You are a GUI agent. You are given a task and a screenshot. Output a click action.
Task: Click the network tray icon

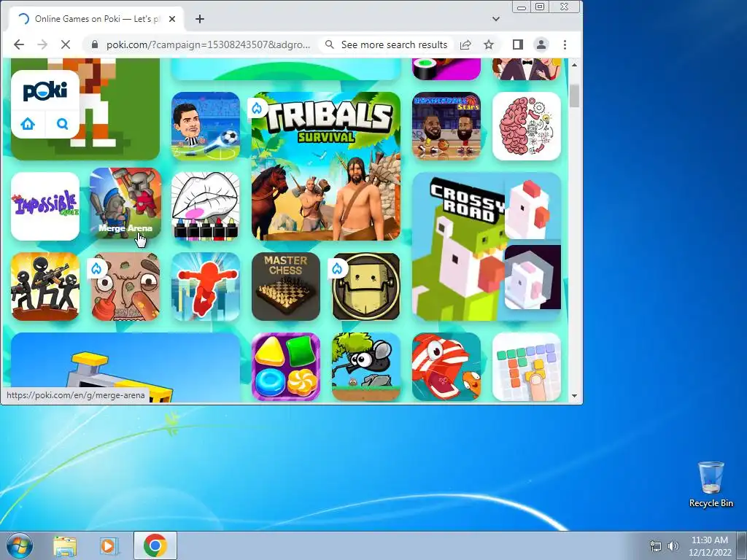click(x=656, y=546)
